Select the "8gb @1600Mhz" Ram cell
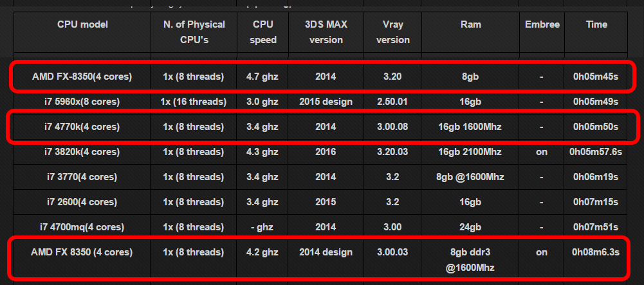This screenshot has width=644, height=285. coord(470,178)
